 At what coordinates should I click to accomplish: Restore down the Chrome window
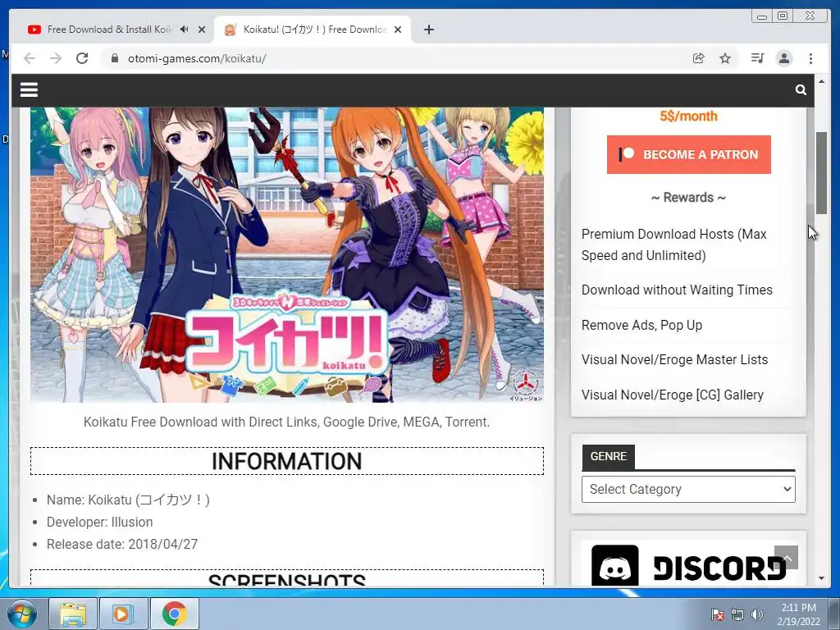pyautogui.click(x=783, y=16)
